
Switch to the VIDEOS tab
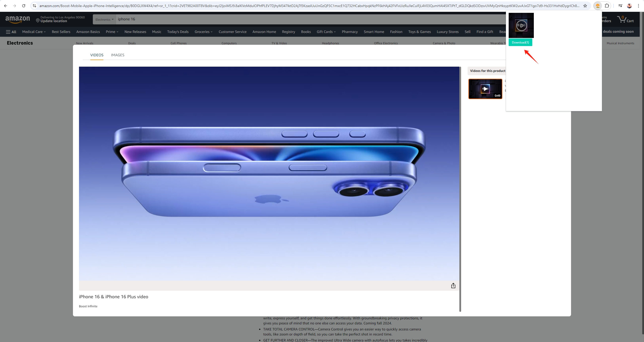click(97, 55)
